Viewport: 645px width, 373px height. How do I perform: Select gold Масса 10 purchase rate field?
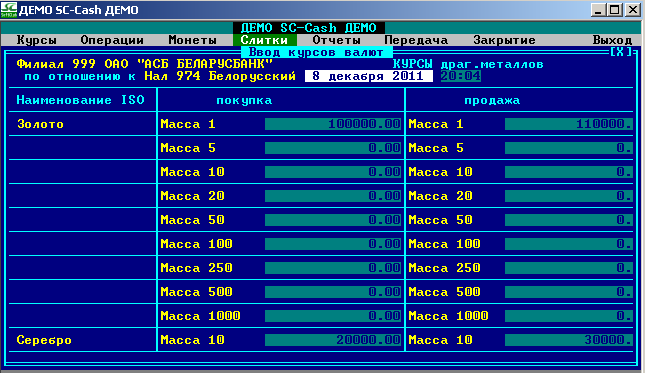pyautogui.click(x=333, y=172)
